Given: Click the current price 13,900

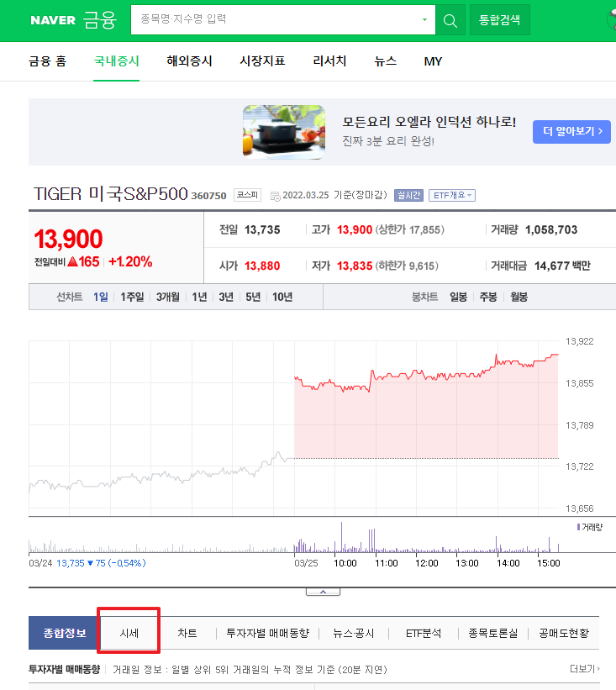Looking at the screenshot, I should point(68,239).
